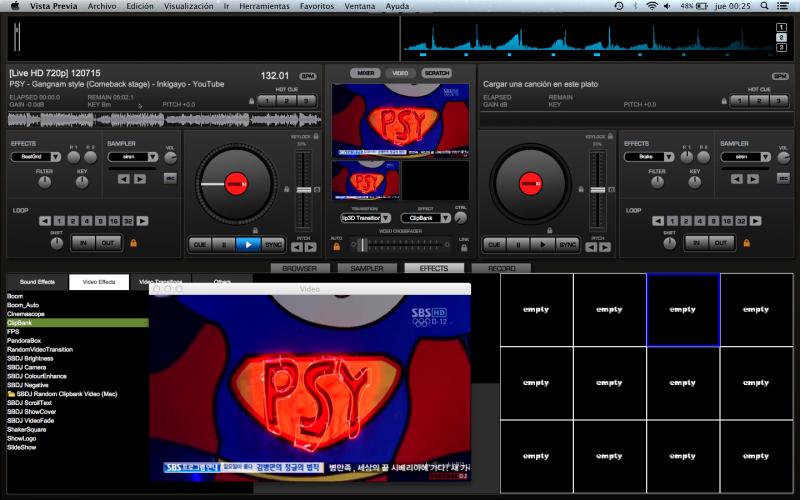Show the MIXER center panel
The width and height of the screenshot is (800, 500).
(365, 73)
